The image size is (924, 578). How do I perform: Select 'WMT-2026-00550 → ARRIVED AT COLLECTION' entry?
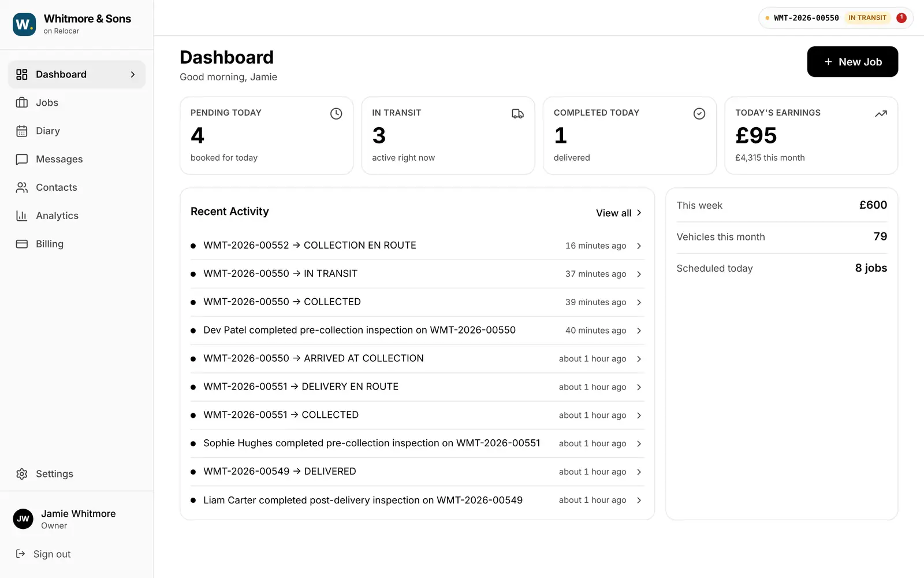[x=417, y=358]
